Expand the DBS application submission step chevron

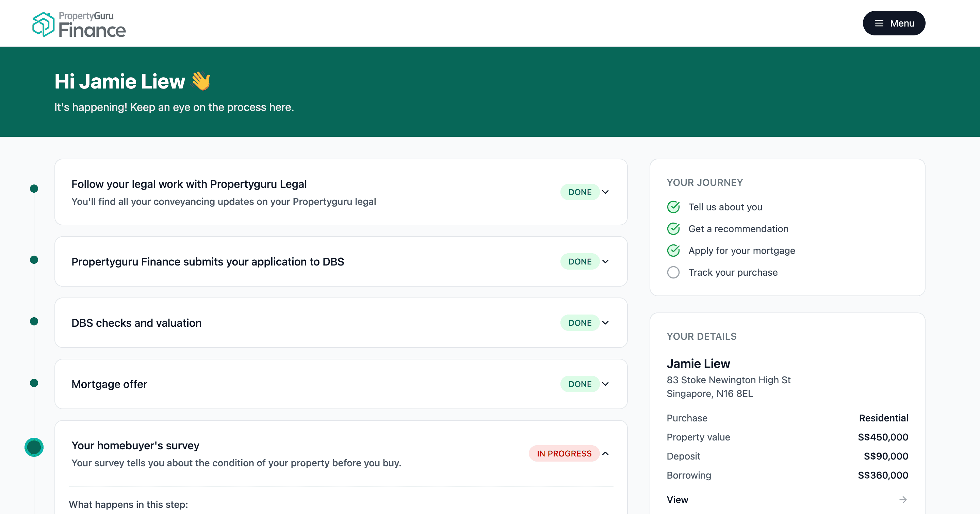tap(606, 261)
